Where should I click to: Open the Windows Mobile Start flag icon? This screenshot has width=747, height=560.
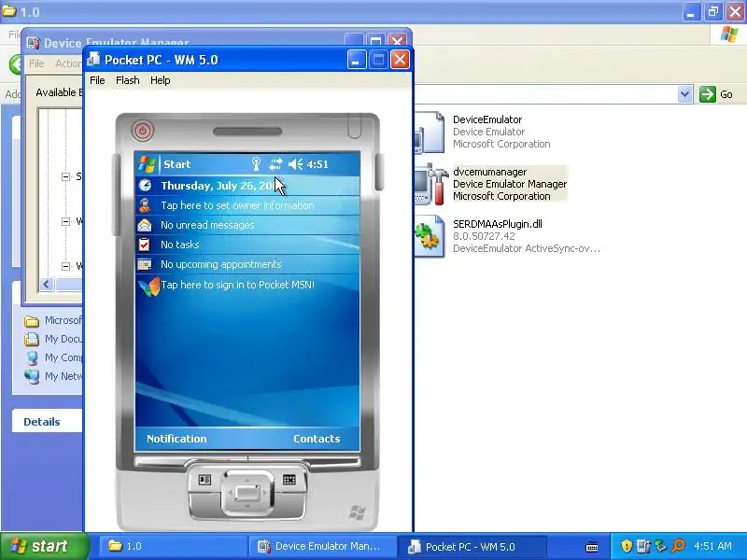(x=147, y=164)
